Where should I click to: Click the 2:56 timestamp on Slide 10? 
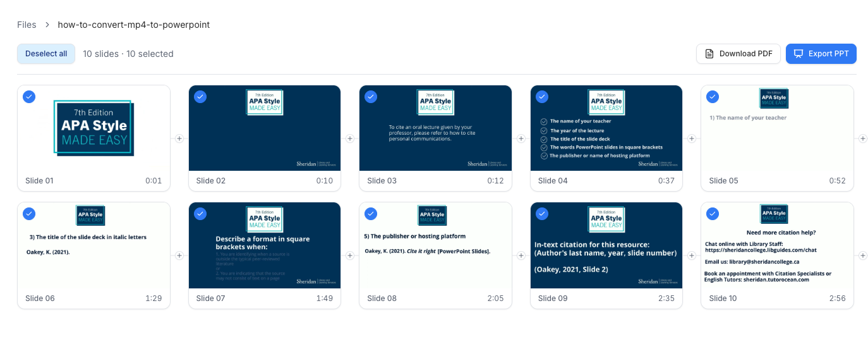pyautogui.click(x=837, y=298)
